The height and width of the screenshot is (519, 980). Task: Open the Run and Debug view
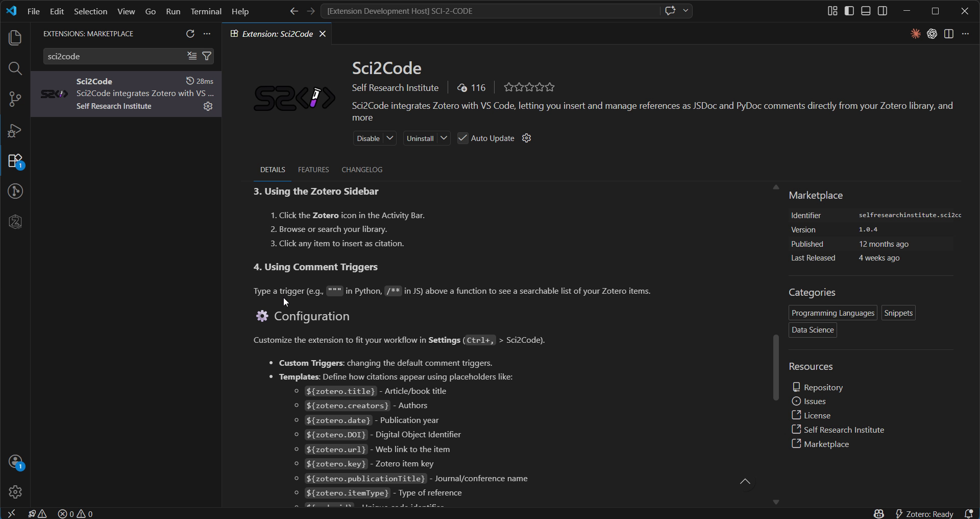[x=15, y=130]
